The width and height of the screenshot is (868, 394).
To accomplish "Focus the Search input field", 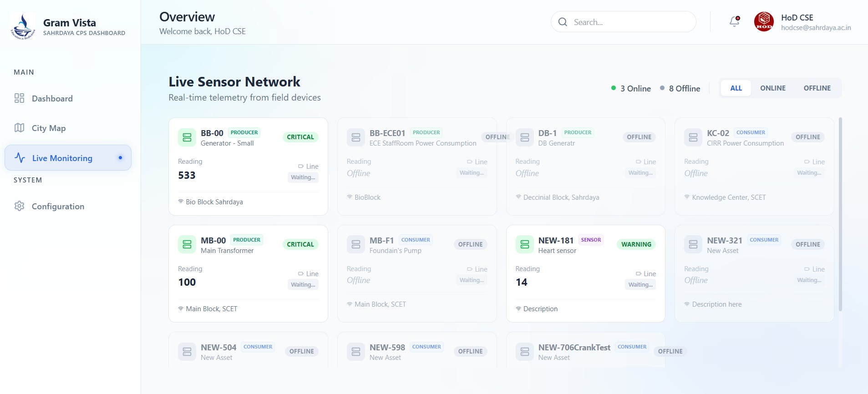I will coord(630,22).
